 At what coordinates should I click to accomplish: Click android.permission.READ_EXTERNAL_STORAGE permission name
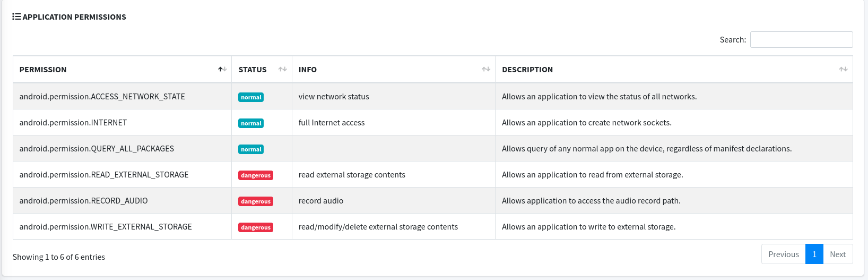click(104, 175)
